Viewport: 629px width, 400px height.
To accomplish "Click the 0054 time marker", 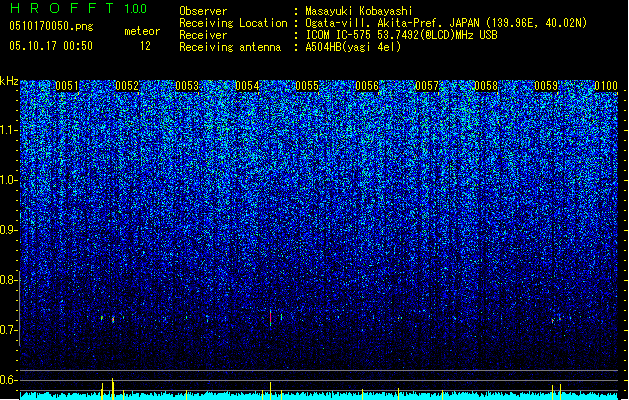I will (x=247, y=86).
